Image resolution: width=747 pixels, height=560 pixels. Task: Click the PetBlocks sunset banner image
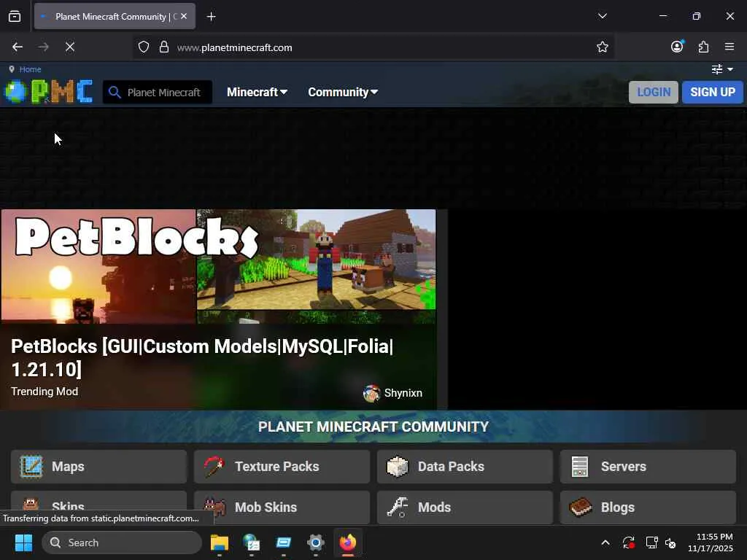coord(98,267)
